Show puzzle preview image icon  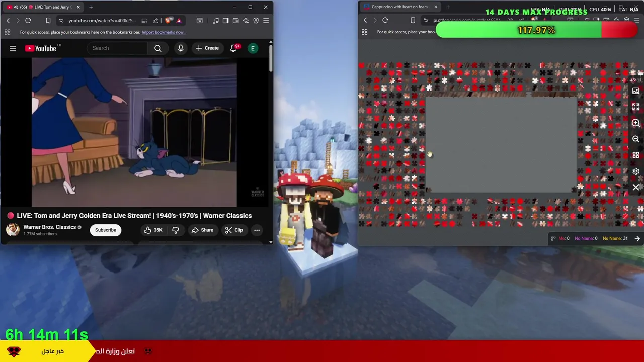636,91
